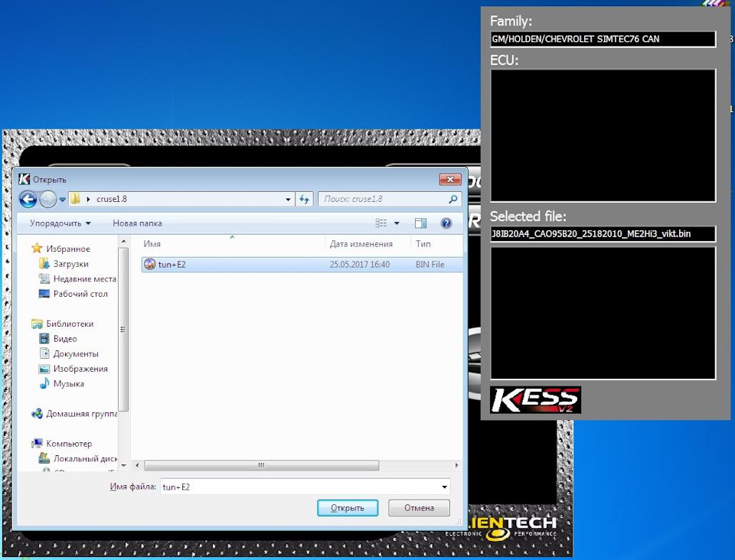
Task: Click the Видео library film icon
Action: point(44,338)
